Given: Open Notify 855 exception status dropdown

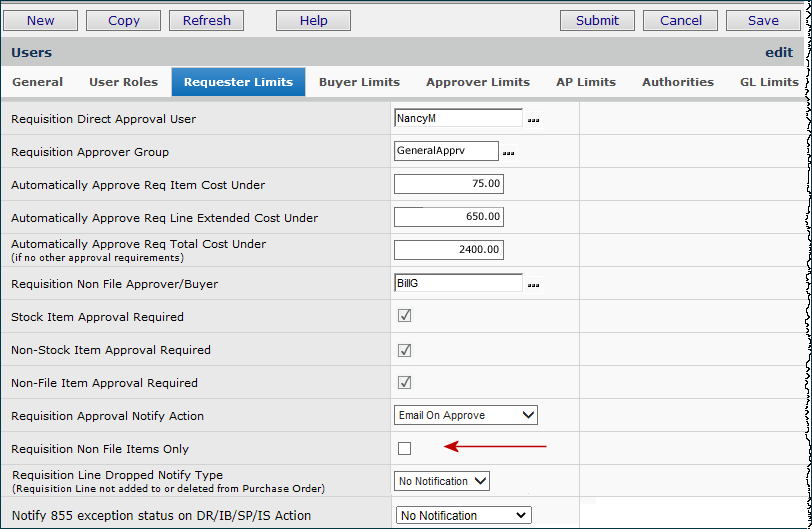Looking at the screenshot, I should (x=463, y=515).
